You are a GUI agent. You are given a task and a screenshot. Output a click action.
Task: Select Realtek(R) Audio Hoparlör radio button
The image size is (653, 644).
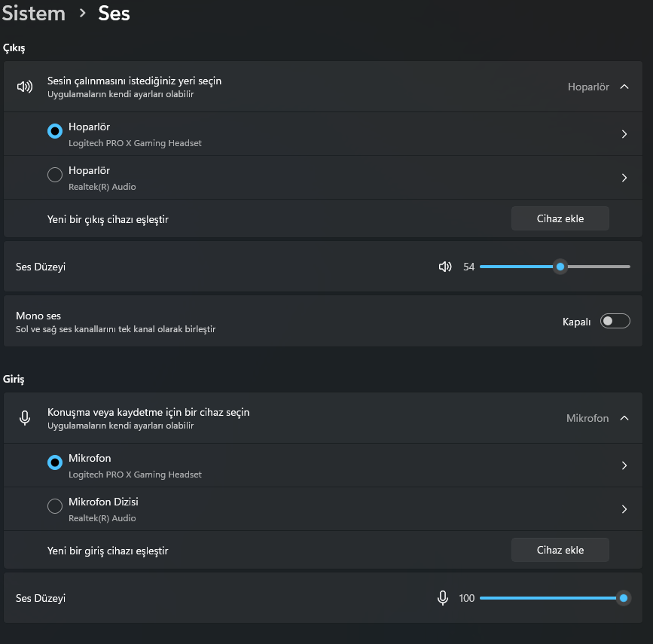pyautogui.click(x=55, y=175)
